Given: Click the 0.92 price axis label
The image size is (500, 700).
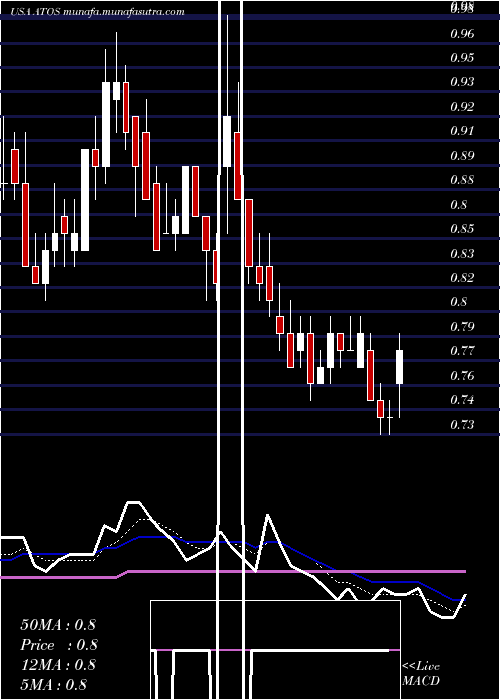Looking at the screenshot, I should [x=462, y=107].
